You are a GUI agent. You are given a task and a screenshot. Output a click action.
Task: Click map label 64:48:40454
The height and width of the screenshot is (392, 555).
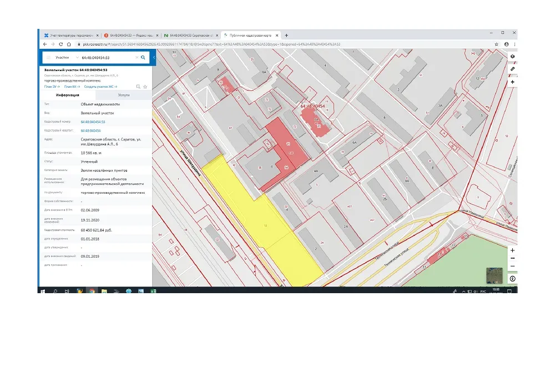[312, 106]
